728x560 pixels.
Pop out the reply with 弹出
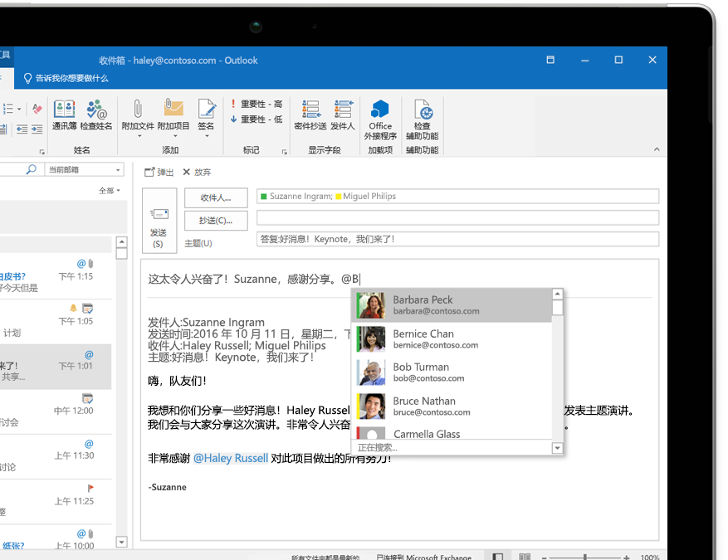click(159, 173)
